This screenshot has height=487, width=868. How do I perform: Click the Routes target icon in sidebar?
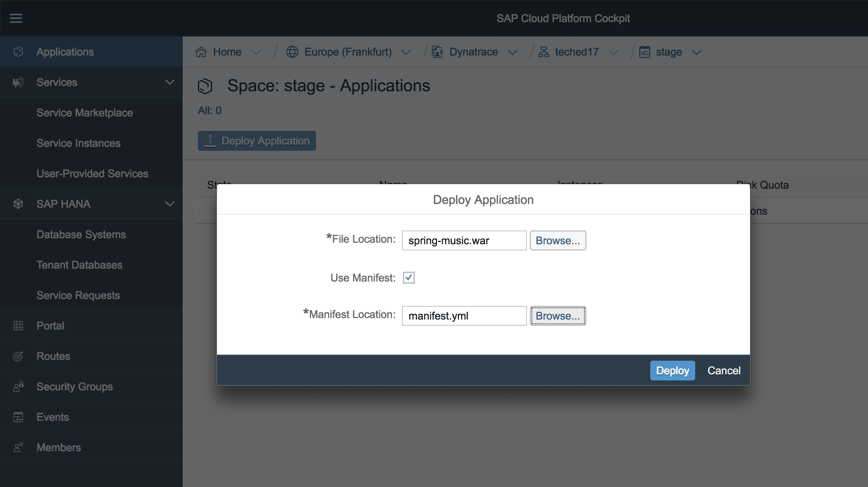[18, 356]
